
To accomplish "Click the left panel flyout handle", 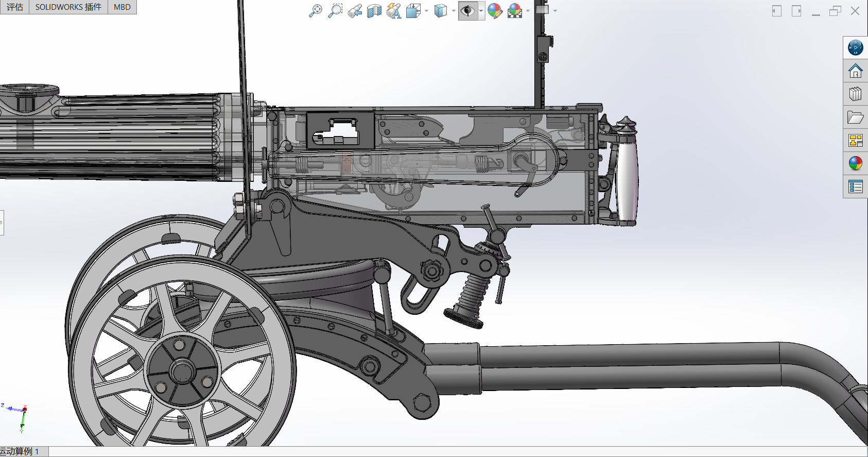I will 2,223.
